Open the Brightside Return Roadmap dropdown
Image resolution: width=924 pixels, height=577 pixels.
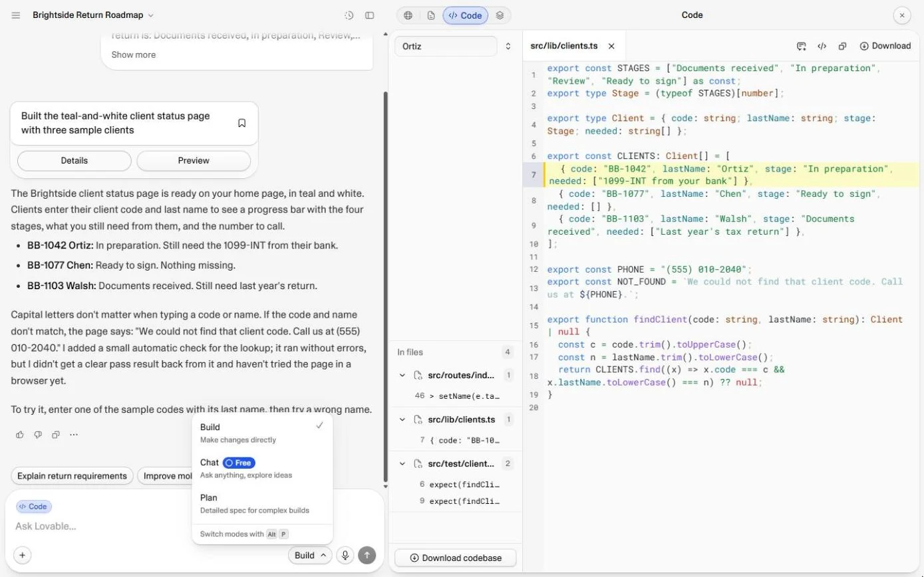tap(93, 15)
